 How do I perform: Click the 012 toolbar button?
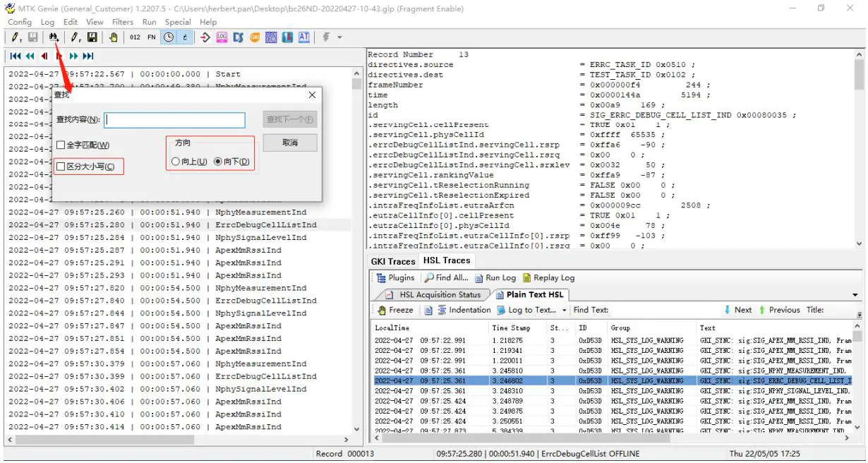(x=135, y=37)
